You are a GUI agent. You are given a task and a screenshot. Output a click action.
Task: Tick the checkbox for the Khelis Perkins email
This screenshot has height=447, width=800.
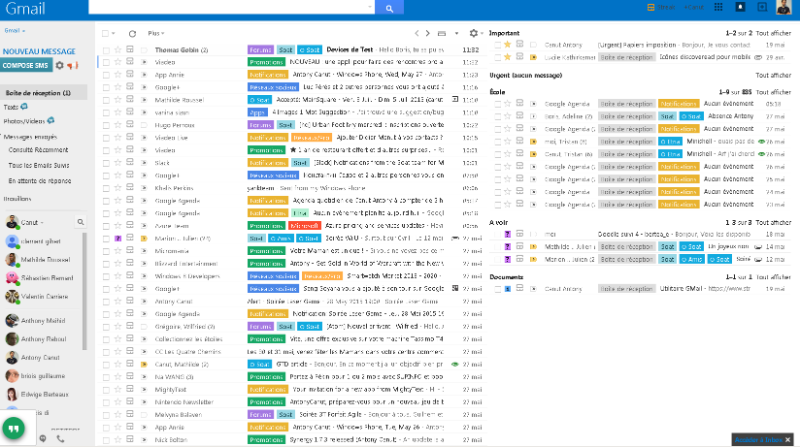tap(106, 188)
